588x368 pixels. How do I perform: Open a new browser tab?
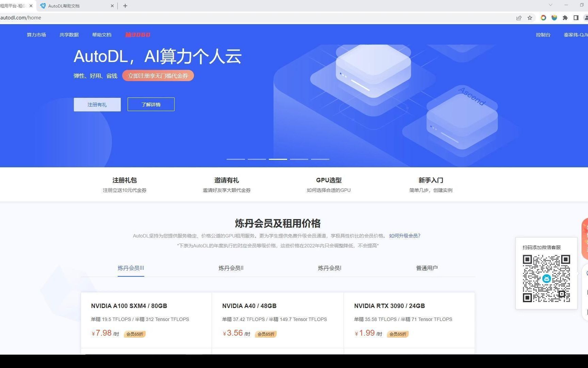[125, 6]
